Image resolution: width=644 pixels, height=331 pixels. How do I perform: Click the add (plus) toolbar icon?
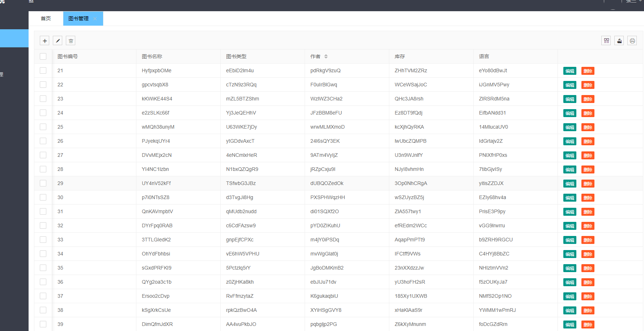pyautogui.click(x=45, y=41)
